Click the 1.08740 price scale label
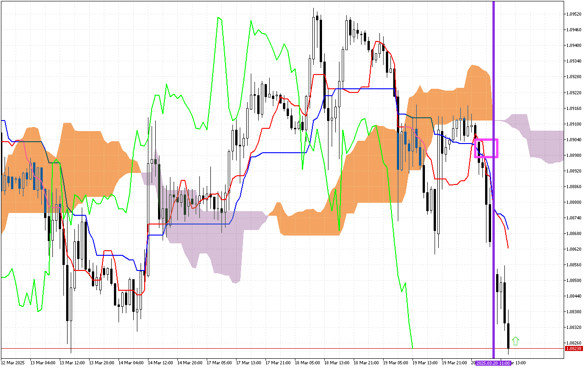The width and height of the screenshot is (588, 368). [x=575, y=218]
